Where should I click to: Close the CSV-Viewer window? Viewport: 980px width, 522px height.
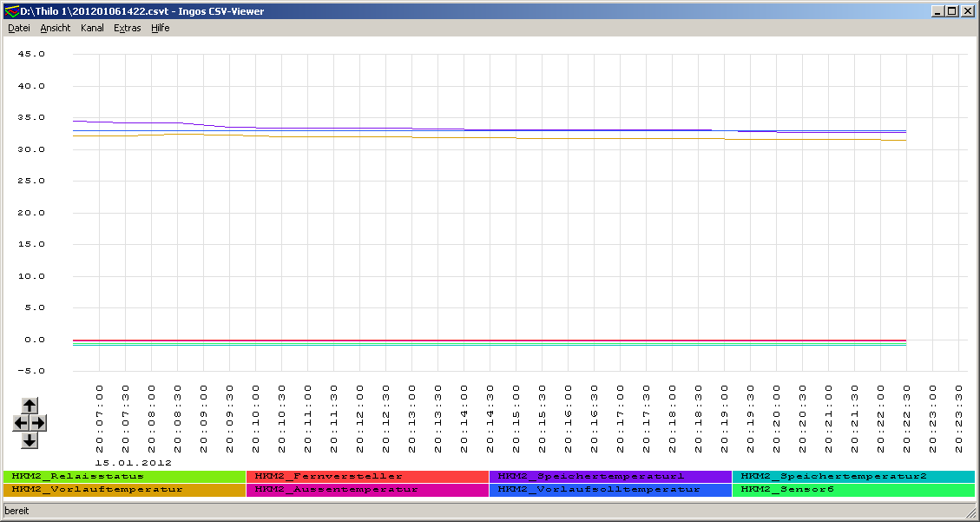(x=966, y=11)
